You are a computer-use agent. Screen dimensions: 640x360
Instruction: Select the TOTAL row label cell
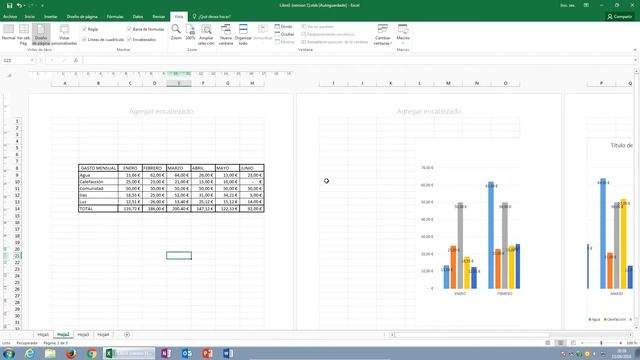98,209
